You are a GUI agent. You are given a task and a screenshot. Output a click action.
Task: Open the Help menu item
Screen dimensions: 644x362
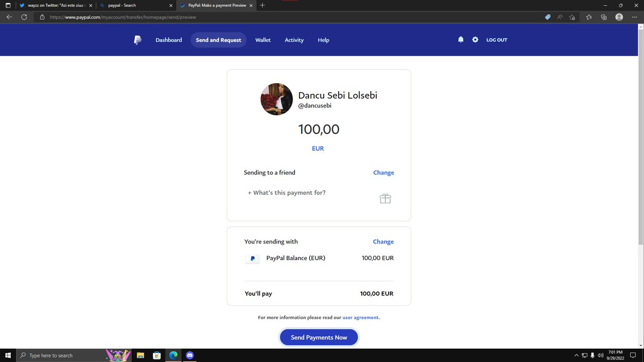[323, 40]
